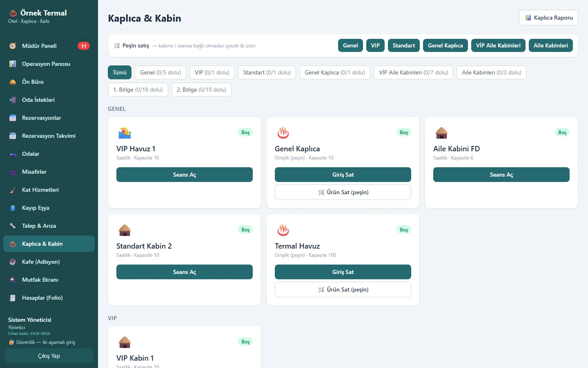Open the Kaplıca & Kabin sidebar item
The image size is (588, 368).
[x=49, y=244]
